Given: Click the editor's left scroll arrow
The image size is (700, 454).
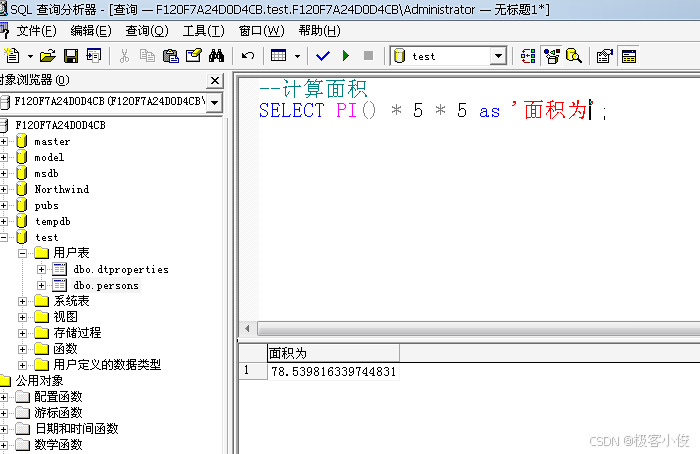Looking at the screenshot, I should click(247, 329).
